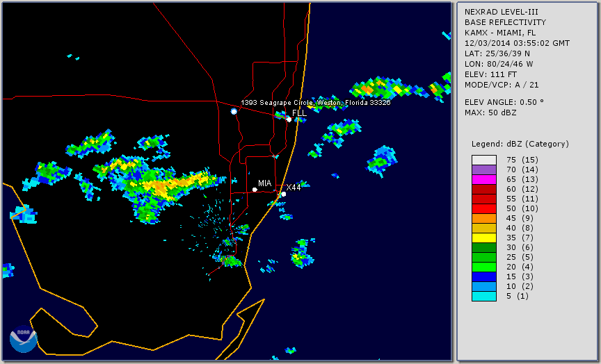Click the 'Legend: dBZ (Category)' heading
This screenshot has width=601, height=364.
tap(520, 144)
